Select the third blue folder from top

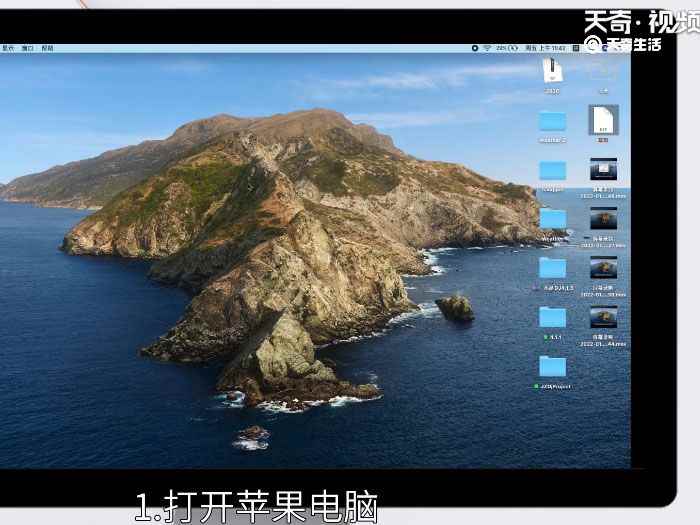tap(552, 218)
